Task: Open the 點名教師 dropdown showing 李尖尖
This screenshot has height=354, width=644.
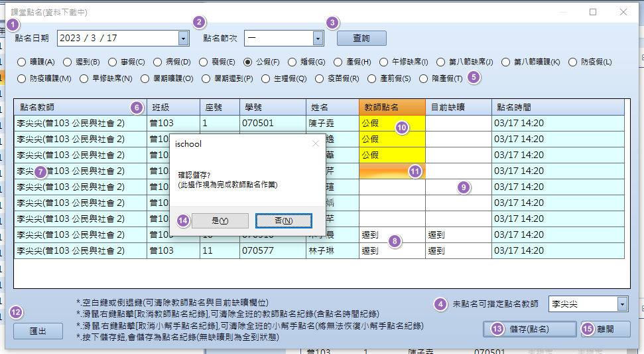Action: click(622, 304)
